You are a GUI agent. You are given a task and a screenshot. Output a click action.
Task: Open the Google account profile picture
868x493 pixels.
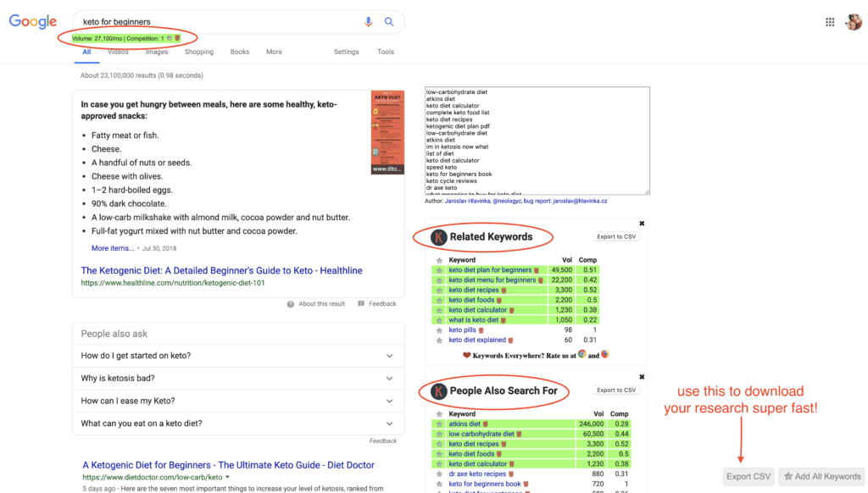pyautogui.click(x=854, y=22)
